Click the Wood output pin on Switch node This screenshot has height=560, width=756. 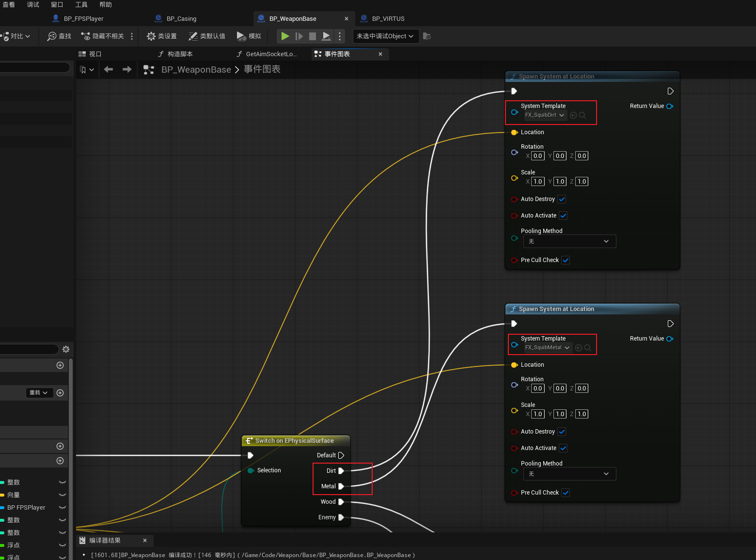click(x=341, y=502)
